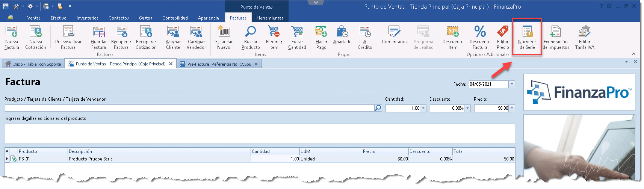The height and width of the screenshot is (189, 644).
Task: Open Efectivo ribbon tab
Action: (59, 18)
